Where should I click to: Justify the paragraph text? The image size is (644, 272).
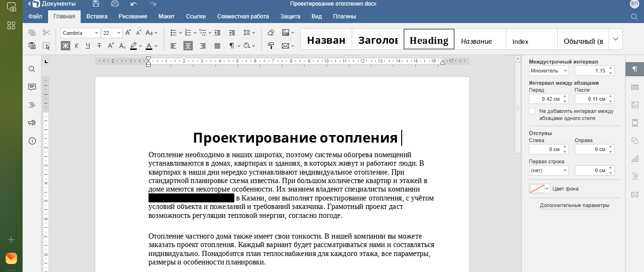(217, 46)
